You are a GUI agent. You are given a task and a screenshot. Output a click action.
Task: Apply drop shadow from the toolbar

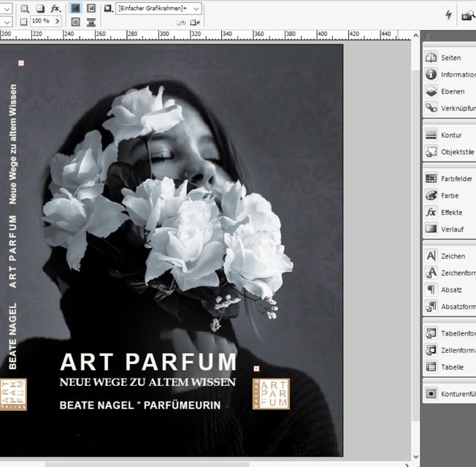40,8
